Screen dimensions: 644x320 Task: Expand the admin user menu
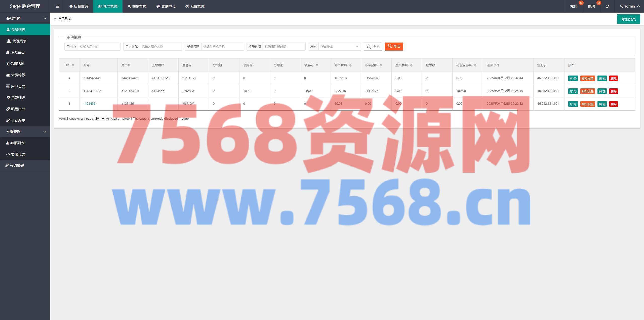click(x=630, y=6)
